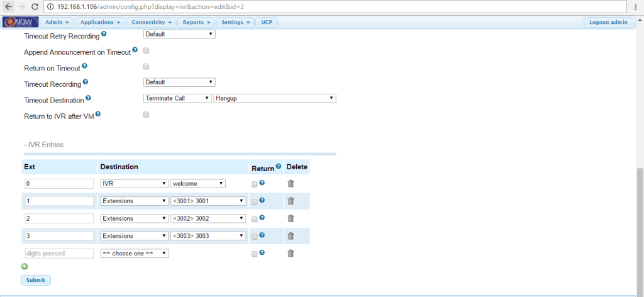Screen dimensions: 644x297
Task: Click Ext field containing 1
Action: pyautogui.click(x=59, y=201)
